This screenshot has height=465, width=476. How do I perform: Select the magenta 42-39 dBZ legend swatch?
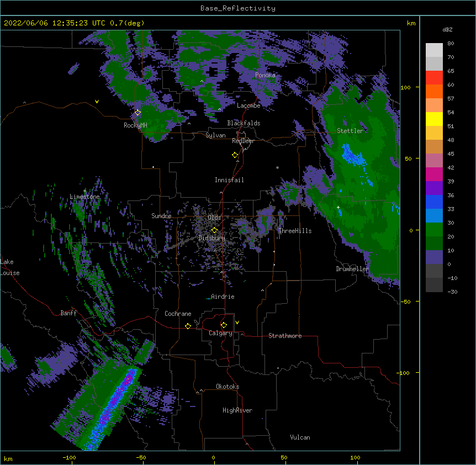point(434,175)
